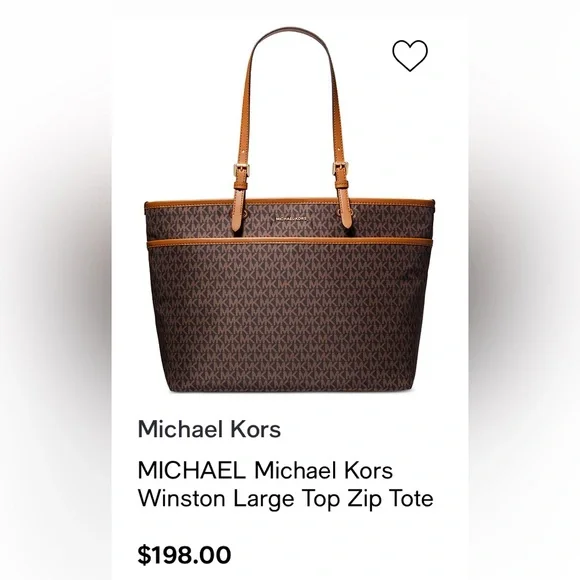Click the monogram front pocket panel
The height and width of the screenshot is (580, 580).
click(290, 318)
